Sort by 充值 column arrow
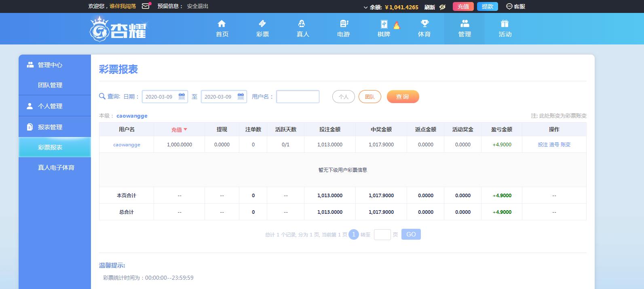 (186, 129)
